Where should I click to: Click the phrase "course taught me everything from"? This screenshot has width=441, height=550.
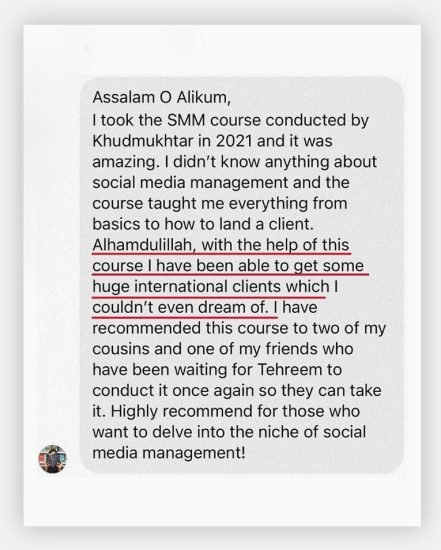pos(220,203)
